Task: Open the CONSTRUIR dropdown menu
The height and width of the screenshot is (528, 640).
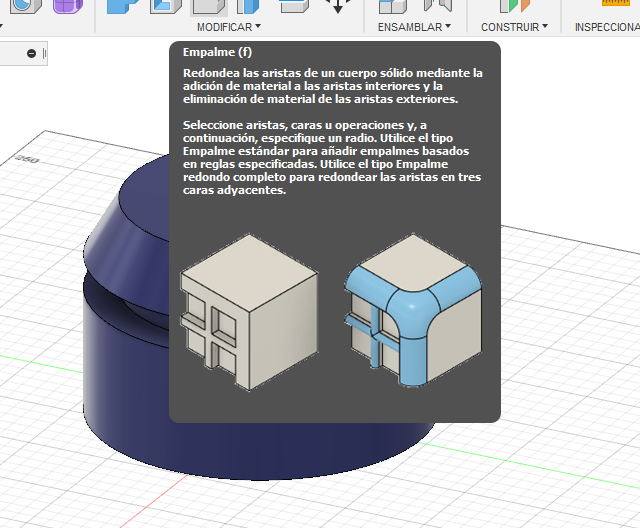Action: click(x=514, y=27)
